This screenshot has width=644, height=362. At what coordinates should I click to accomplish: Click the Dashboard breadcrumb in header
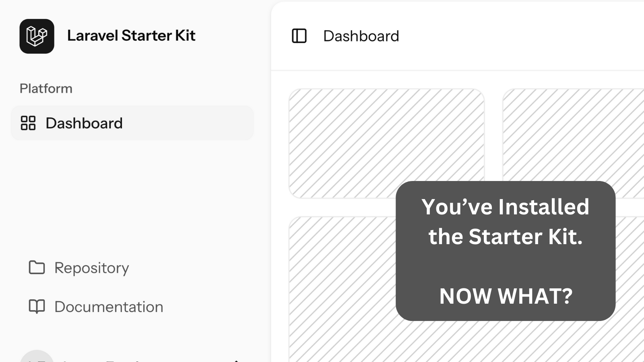pyautogui.click(x=361, y=36)
